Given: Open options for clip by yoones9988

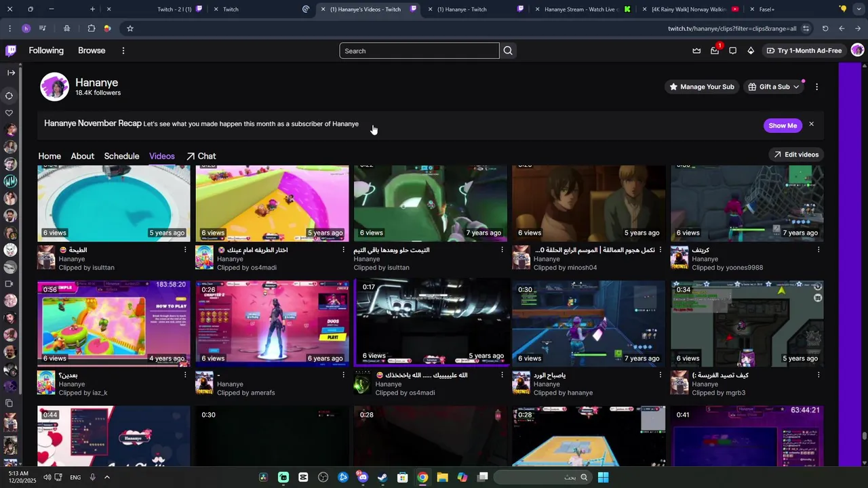Looking at the screenshot, I should point(818,249).
